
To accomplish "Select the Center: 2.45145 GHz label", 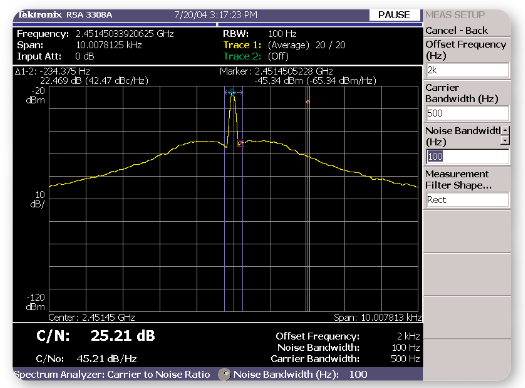I will coord(92,317).
